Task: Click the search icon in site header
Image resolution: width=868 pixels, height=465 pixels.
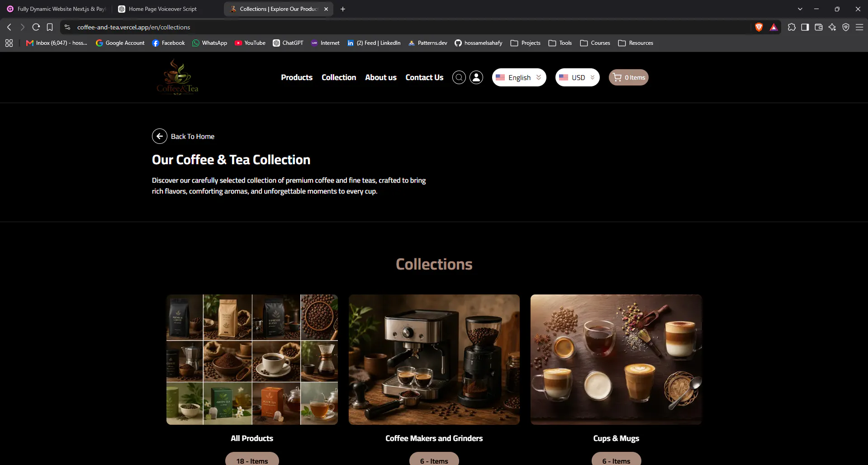Action: [x=459, y=77]
